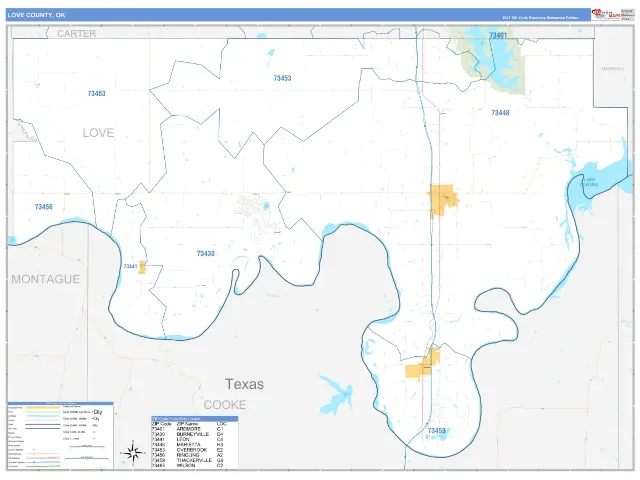Click ZIP label 73456 on the map
This screenshot has height=480, width=640.
click(x=44, y=207)
